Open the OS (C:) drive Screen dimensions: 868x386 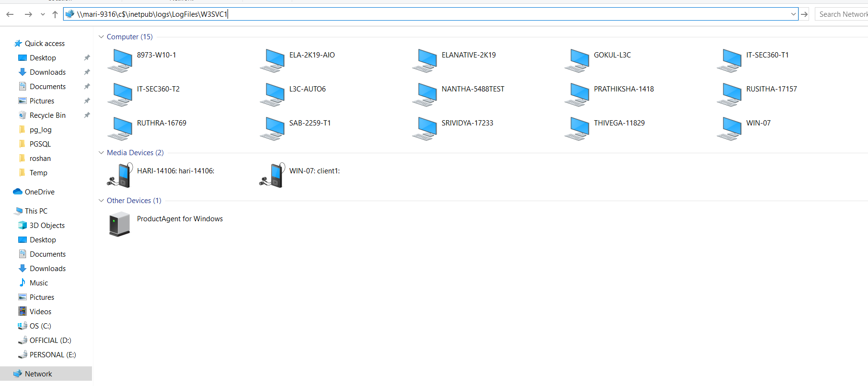coord(40,326)
